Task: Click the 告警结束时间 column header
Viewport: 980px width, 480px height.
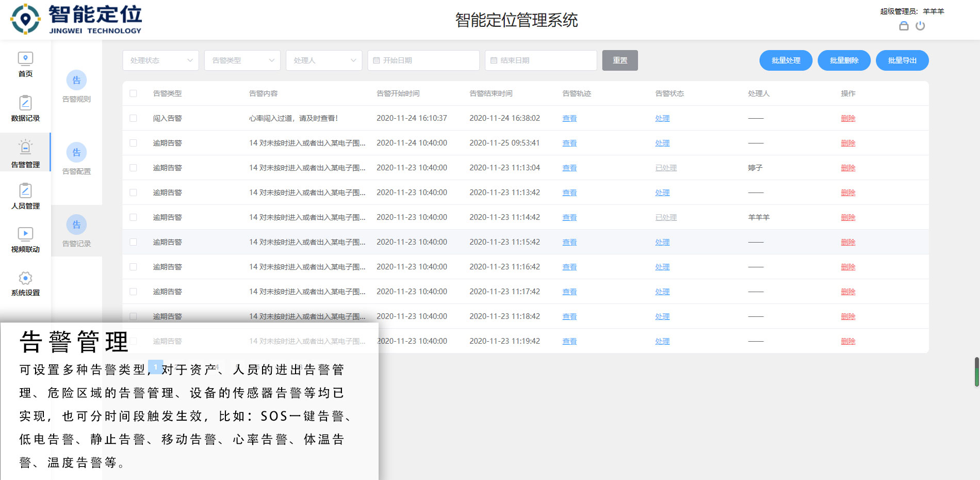Action: [491, 93]
